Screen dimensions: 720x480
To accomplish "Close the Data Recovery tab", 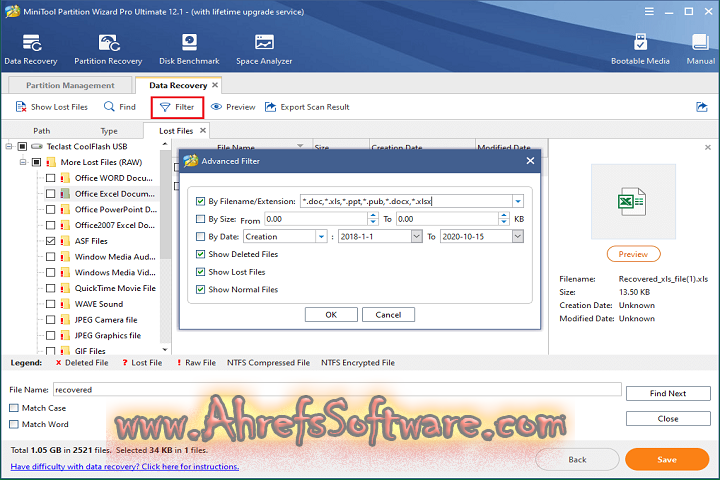I will coord(215,85).
